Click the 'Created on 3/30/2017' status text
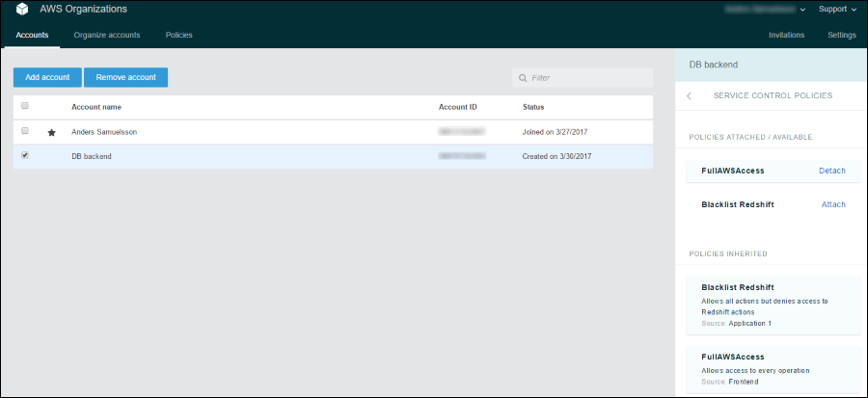 tap(556, 156)
